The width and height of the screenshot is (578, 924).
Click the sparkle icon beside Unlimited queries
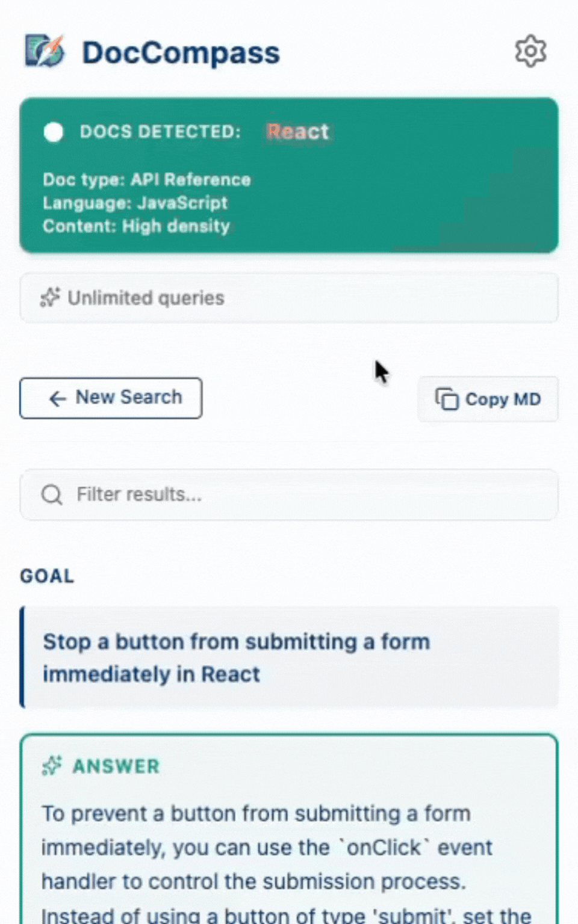pos(51,297)
